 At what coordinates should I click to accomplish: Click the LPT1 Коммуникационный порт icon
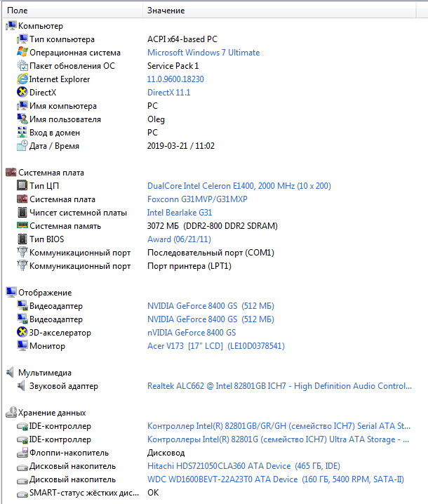point(22,265)
